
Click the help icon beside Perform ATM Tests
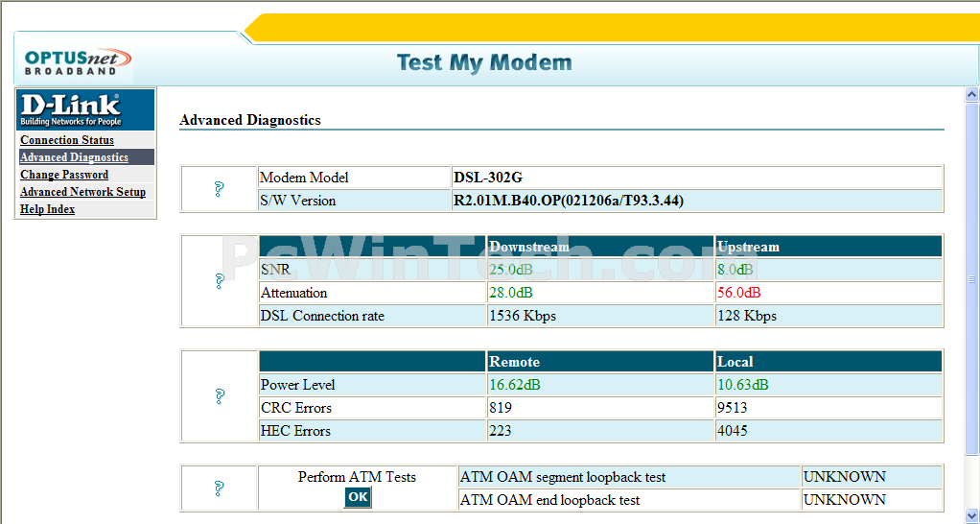coord(219,488)
